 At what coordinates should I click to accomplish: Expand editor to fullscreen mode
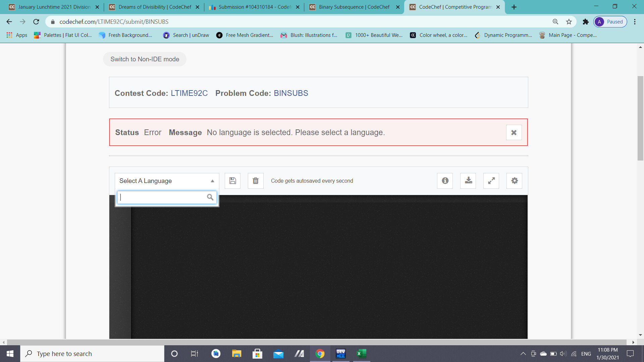(491, 181)
